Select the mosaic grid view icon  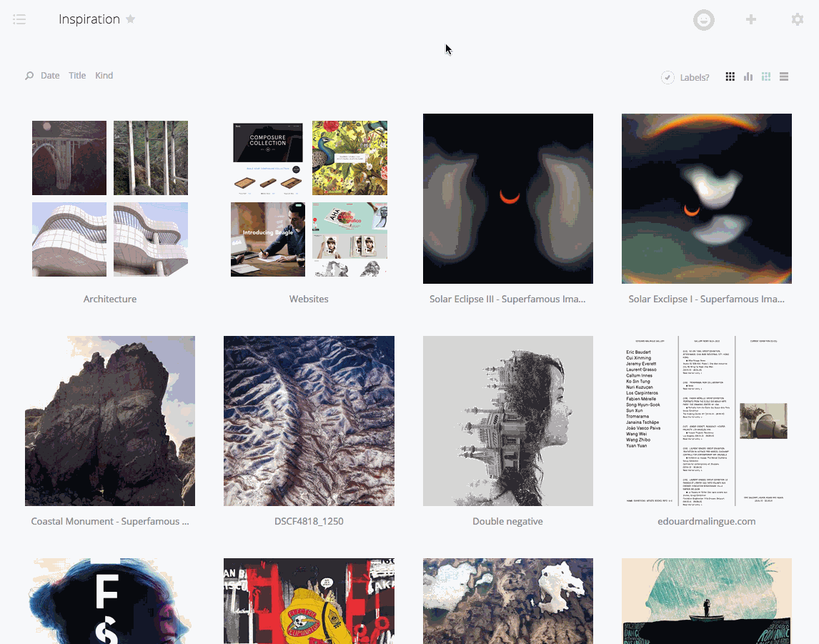point(765,76)
